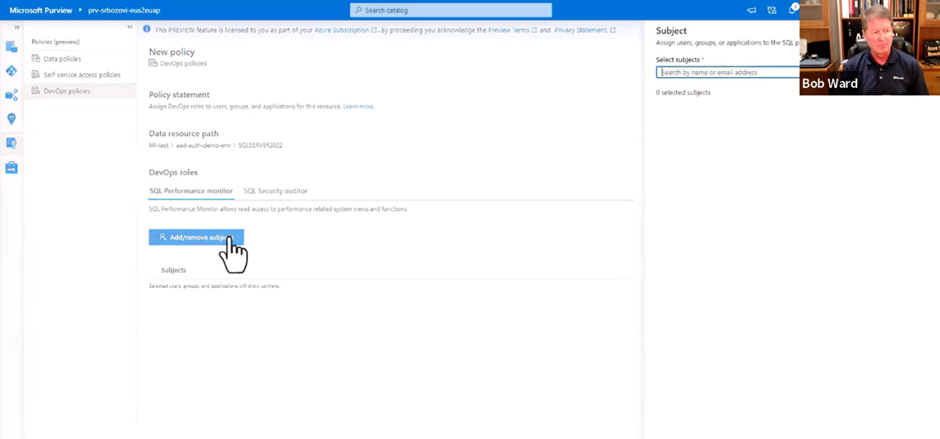Screen dimensions: 940x439
Task: Click aad-auth-demo-emr in resource path
Action: 203,146
